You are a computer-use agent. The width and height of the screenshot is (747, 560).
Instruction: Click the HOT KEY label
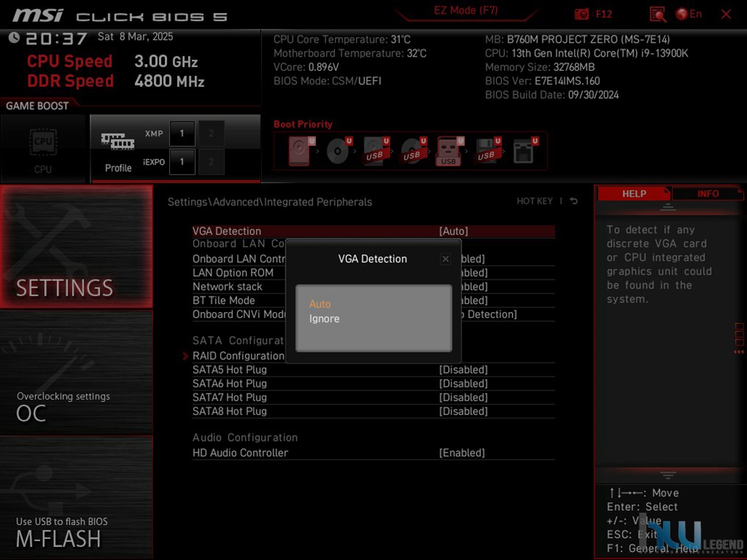coord(534,201)
